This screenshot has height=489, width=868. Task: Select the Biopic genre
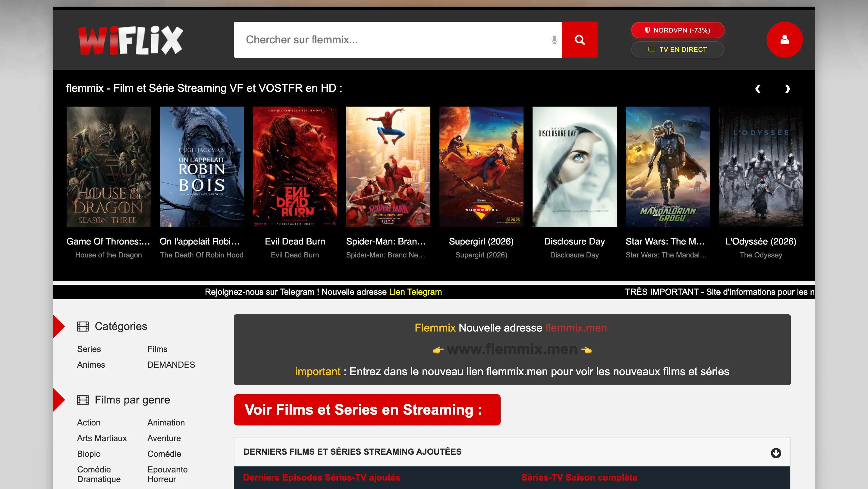pos(89,454)
